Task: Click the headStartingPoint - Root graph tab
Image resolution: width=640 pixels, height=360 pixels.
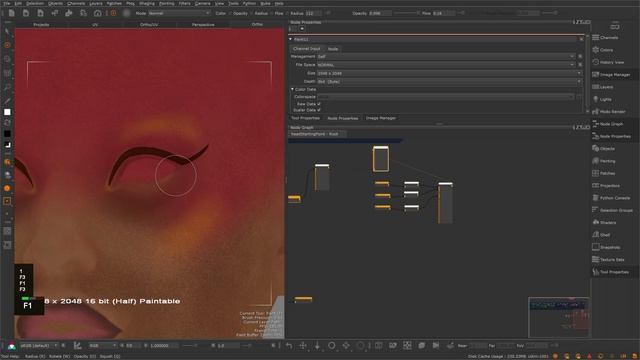Action: pyautogui.click(x=317, y=134)
